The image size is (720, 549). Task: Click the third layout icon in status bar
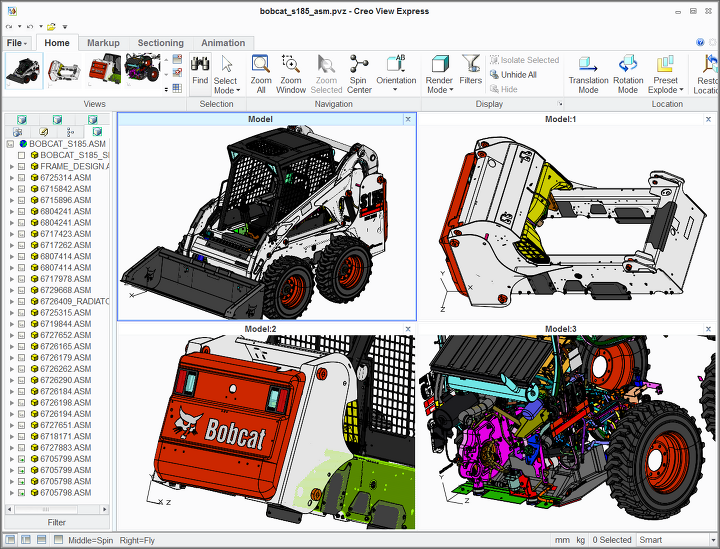41,539
